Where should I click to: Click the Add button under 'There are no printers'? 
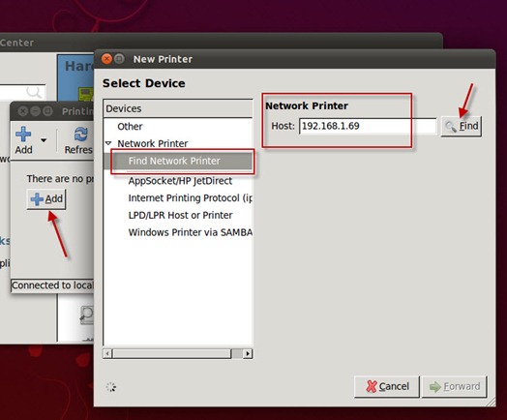[x=46, y=198]
